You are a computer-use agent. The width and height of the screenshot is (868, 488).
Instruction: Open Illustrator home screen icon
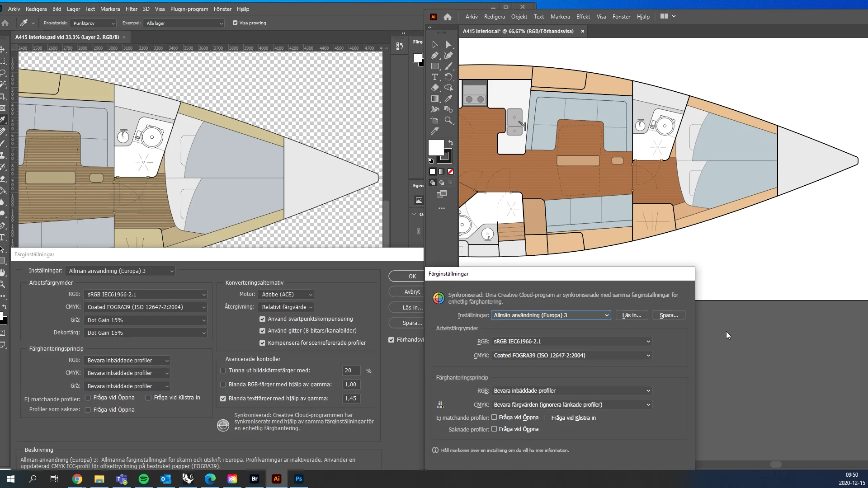tap(448, 17)
